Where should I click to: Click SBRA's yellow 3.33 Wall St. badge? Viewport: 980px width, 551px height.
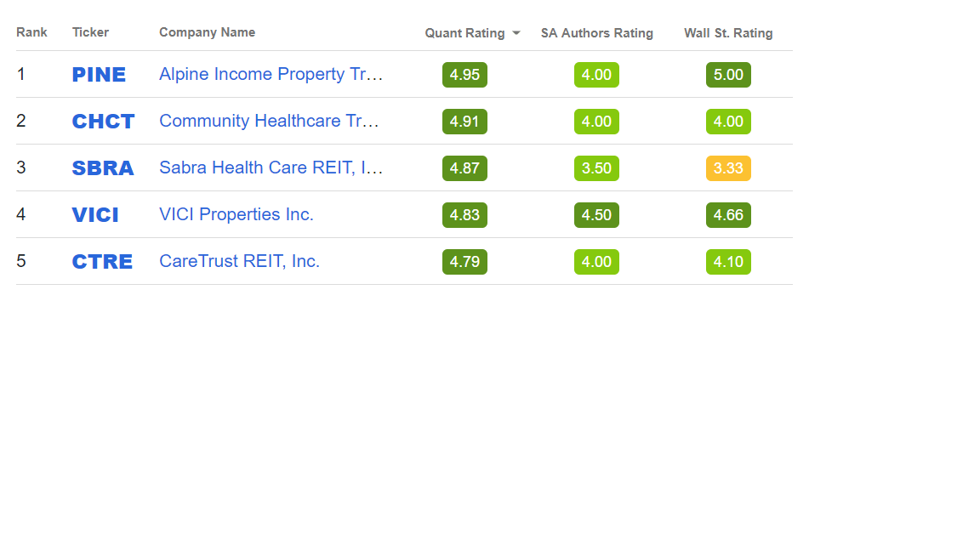728,168
